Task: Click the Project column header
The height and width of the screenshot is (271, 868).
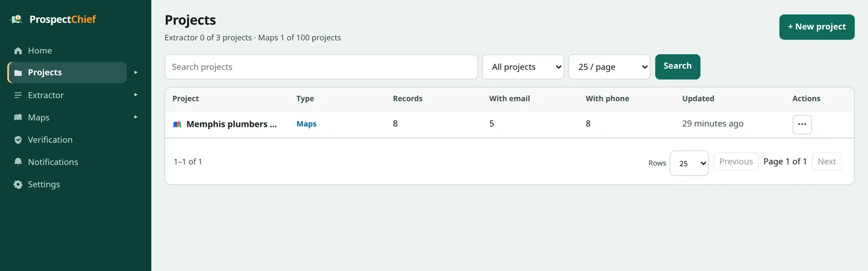Action: tap(186, 99)
